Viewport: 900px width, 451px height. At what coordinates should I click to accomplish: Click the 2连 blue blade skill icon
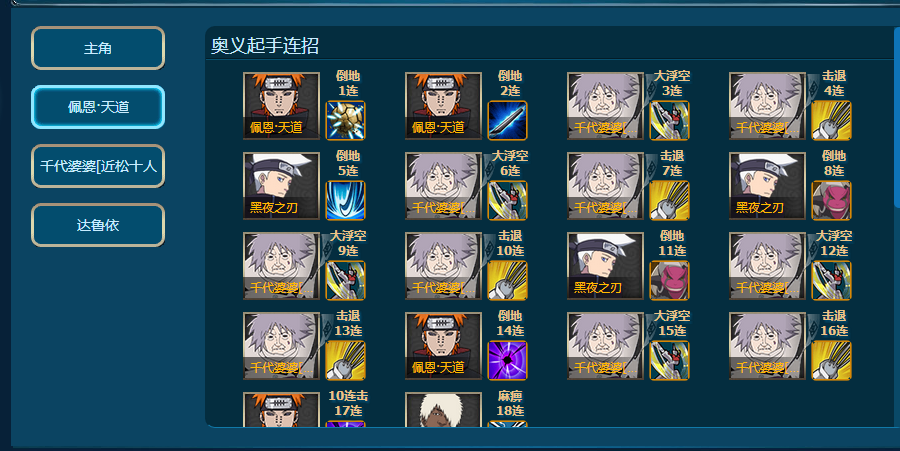pos(507,120)
